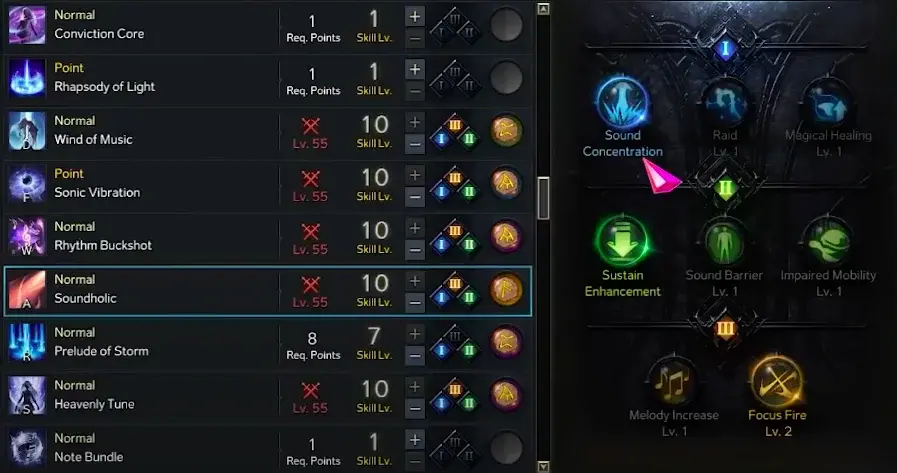Click the Wind of Music skill icon
Image resolution: width=897 pixels, height=473 pixels.
tap(26, 131)
